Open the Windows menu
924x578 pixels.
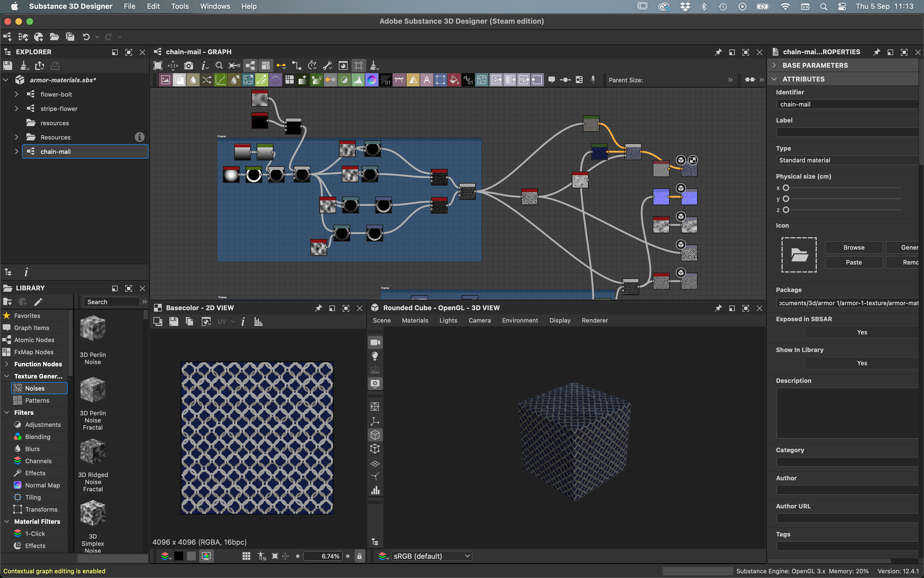pyautogui.click(x=215, y=6)
